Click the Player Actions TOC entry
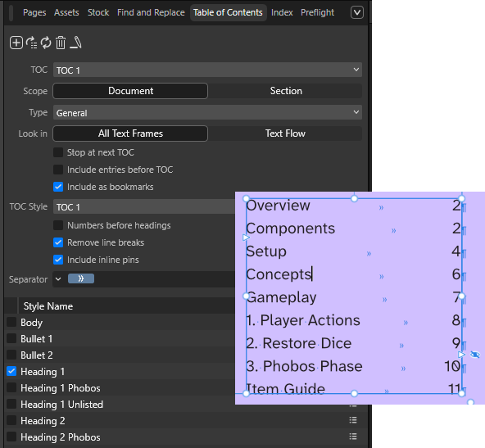This screenshot has width=485, height=448. point(303,320)
